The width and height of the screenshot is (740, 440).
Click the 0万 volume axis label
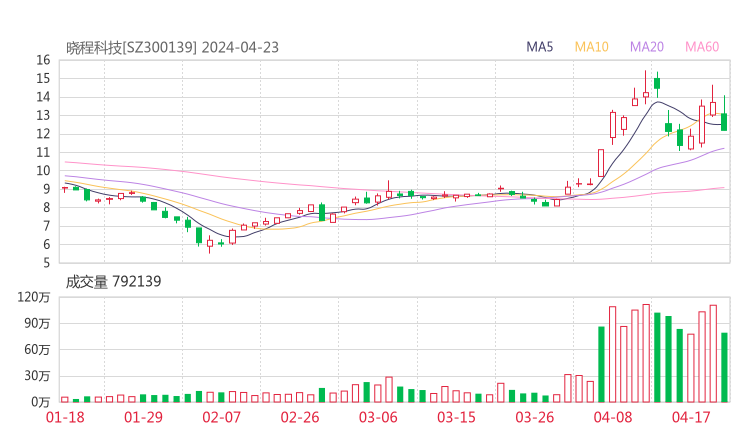41,402
